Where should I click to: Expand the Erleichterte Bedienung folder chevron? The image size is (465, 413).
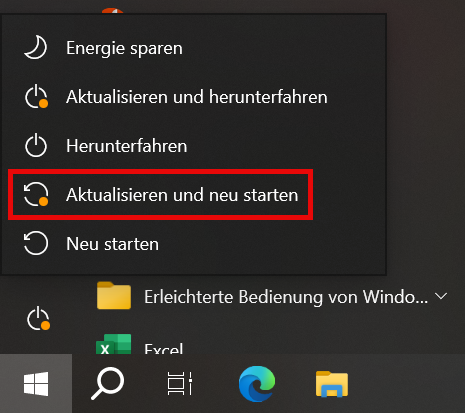click(x=441, y=296)
